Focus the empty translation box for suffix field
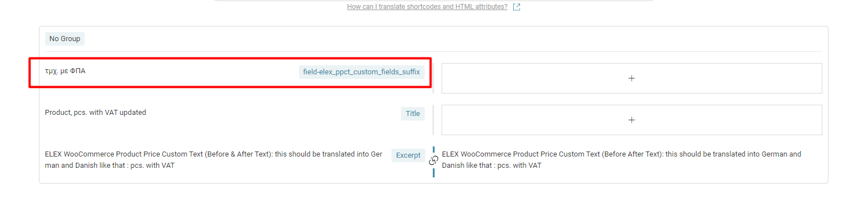 pos(632,78)
